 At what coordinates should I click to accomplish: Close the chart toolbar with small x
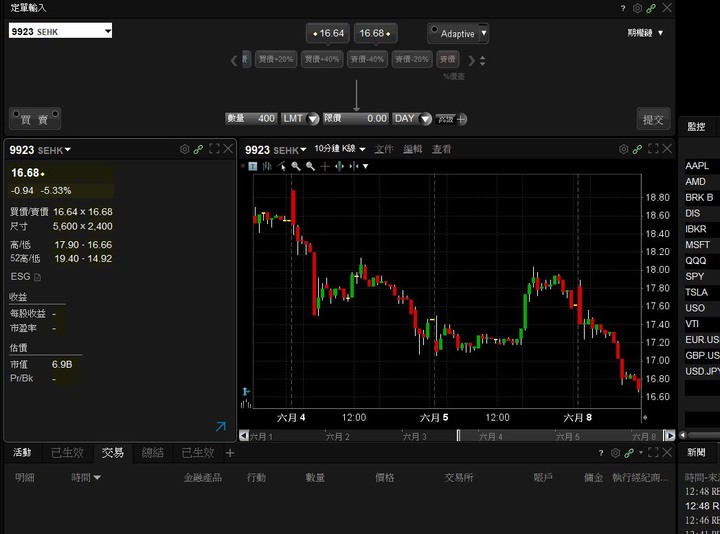tap(242, 165)
